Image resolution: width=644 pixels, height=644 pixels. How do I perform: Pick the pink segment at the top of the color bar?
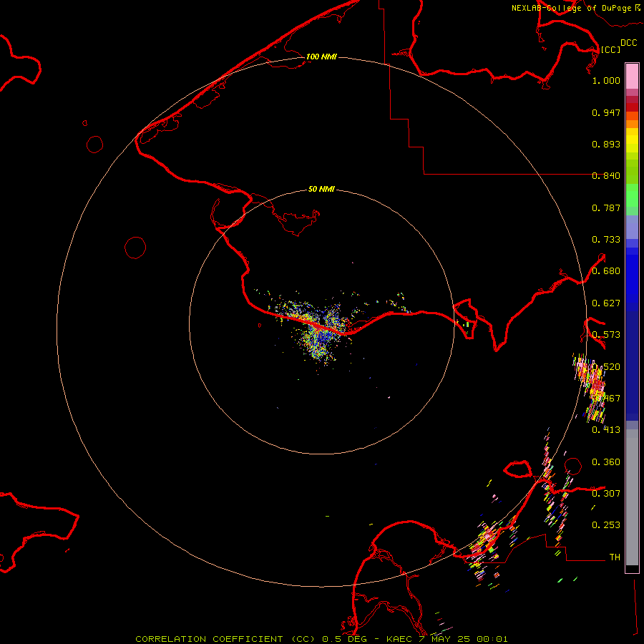click(632, 77)
